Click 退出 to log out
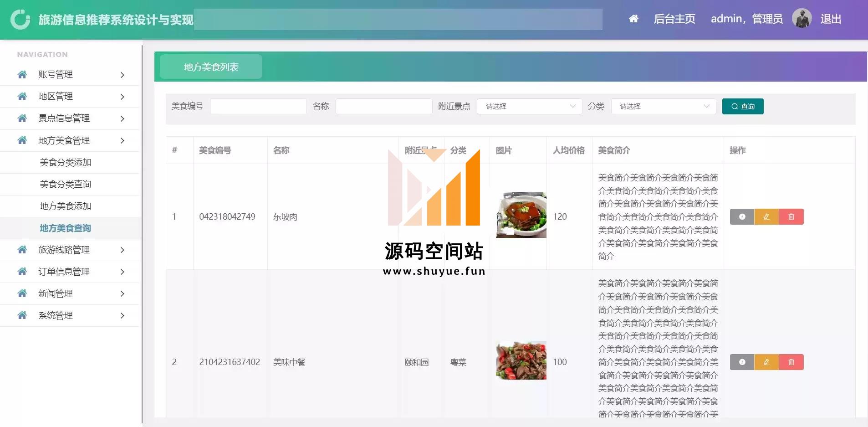868x427 pixels. point(831,19)
